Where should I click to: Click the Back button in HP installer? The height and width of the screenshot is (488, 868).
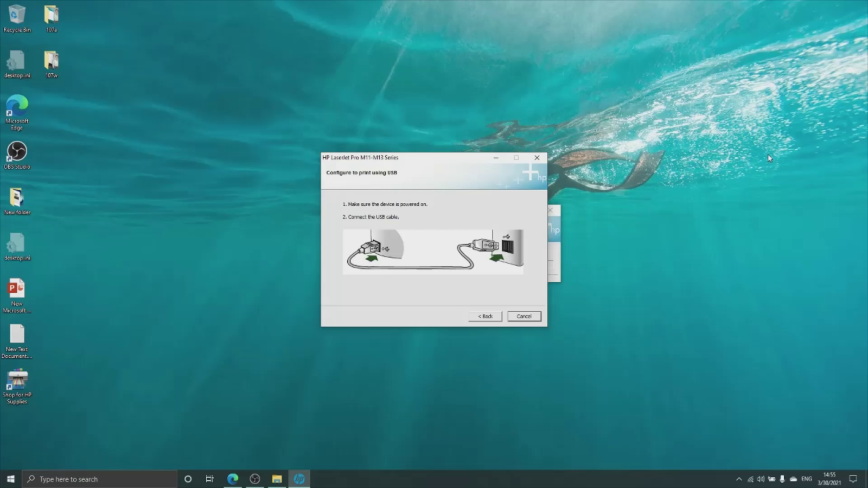point(485,316)
